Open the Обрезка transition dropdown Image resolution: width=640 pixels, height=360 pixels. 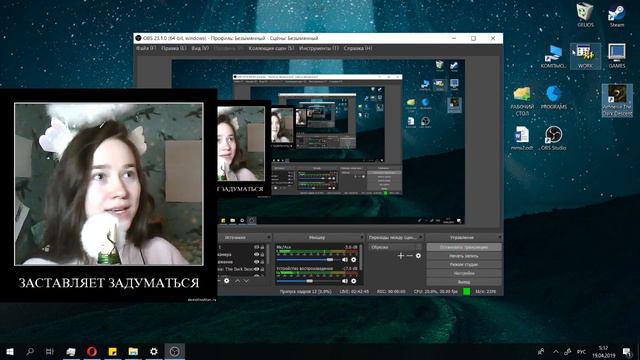[395, 247]
